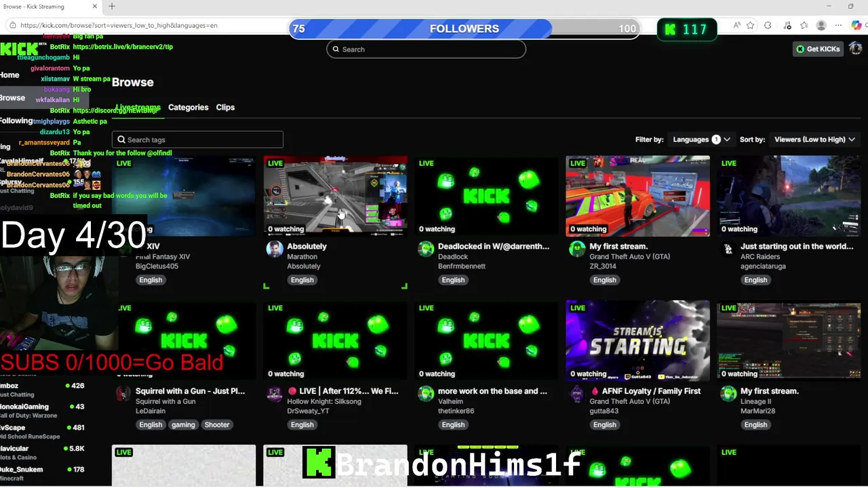Open ZR_3014 GTA V stream thumbnail
Screen dimensions: 868x488
(637, 196)
